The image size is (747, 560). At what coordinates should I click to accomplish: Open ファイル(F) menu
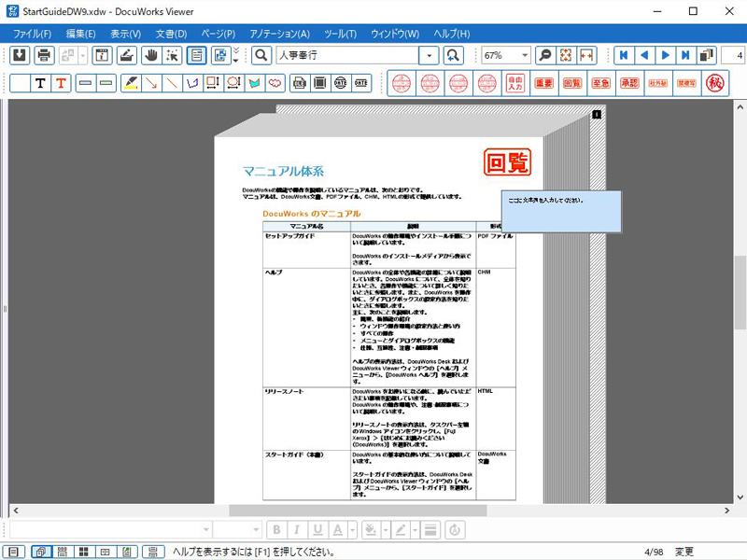32,34
